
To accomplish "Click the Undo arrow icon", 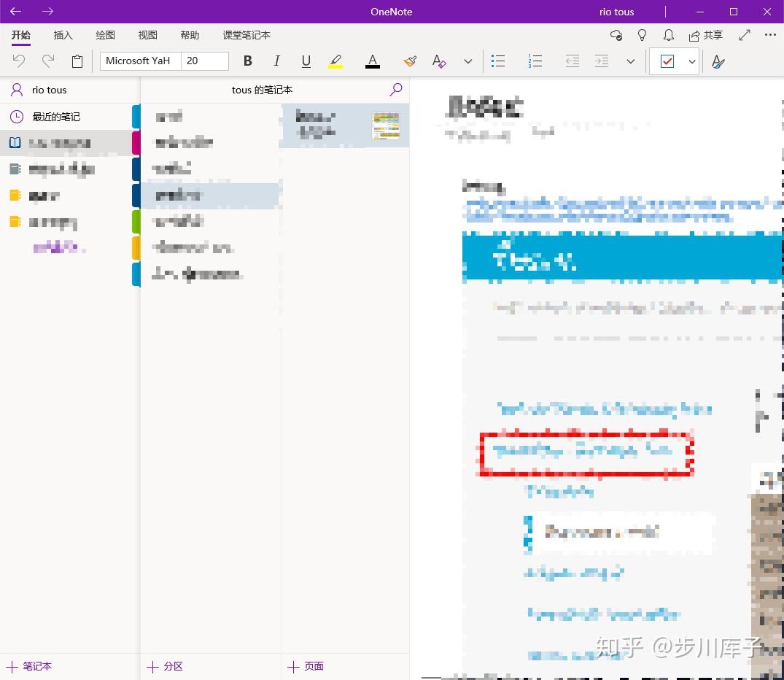I will tap(19, 61).
